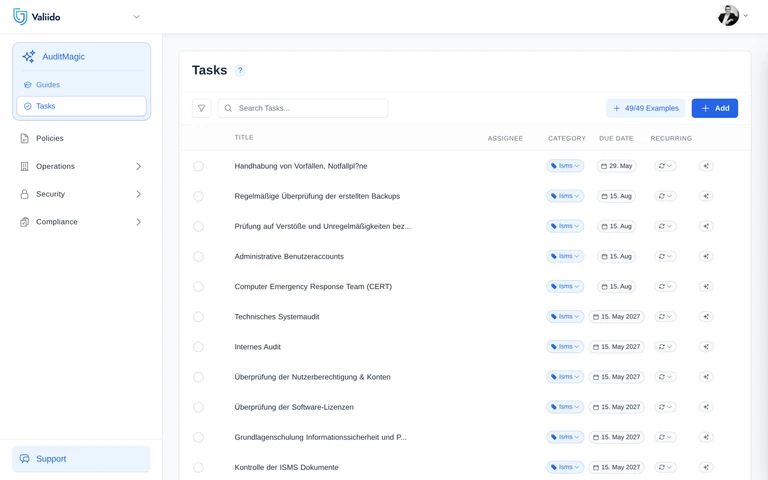Open recurring settings for Handhabung von Vorfällen
Viewport: 768px width, 480px height.
point(665,166)
